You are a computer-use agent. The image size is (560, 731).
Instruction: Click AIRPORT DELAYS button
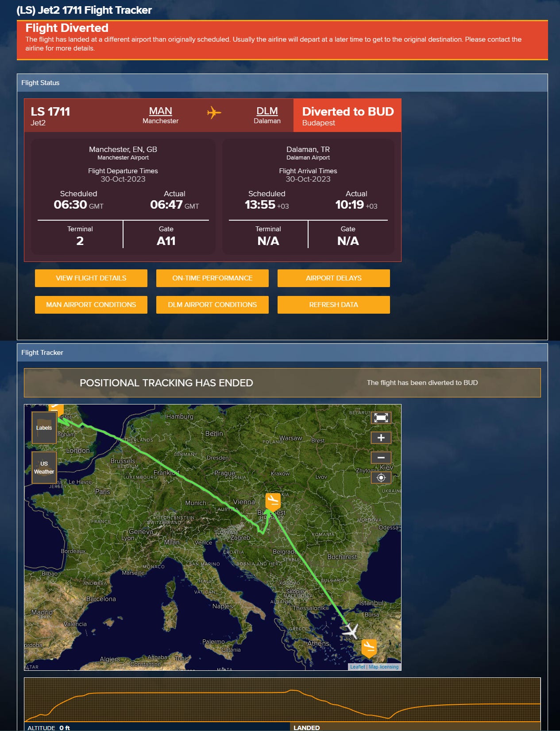coord(334,278)
